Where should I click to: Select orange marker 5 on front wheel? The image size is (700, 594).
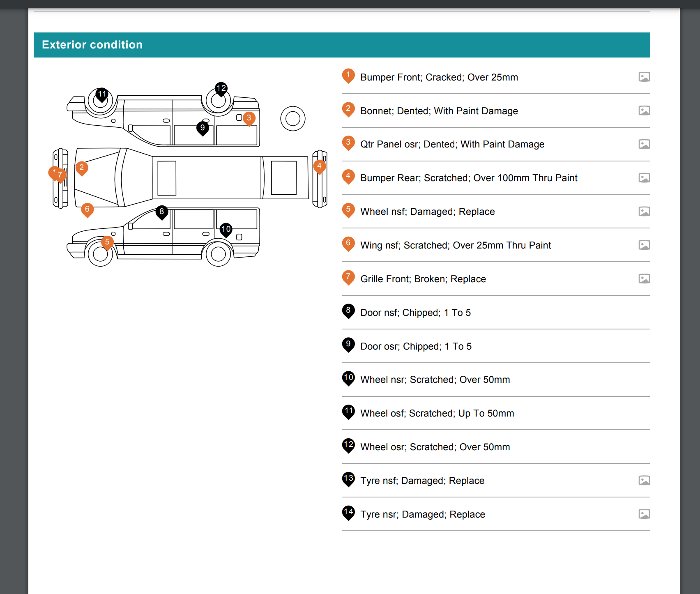click(107, 242)
